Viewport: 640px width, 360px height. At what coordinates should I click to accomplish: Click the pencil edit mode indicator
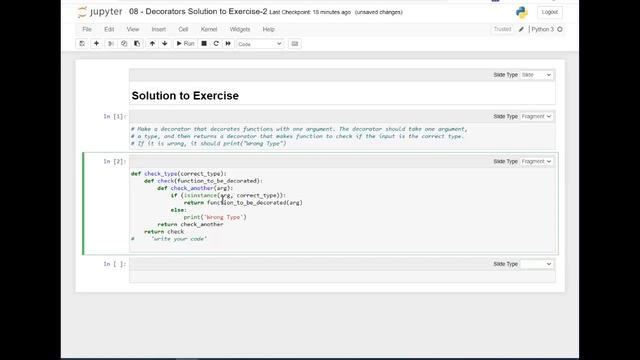(x=521, y=29)
